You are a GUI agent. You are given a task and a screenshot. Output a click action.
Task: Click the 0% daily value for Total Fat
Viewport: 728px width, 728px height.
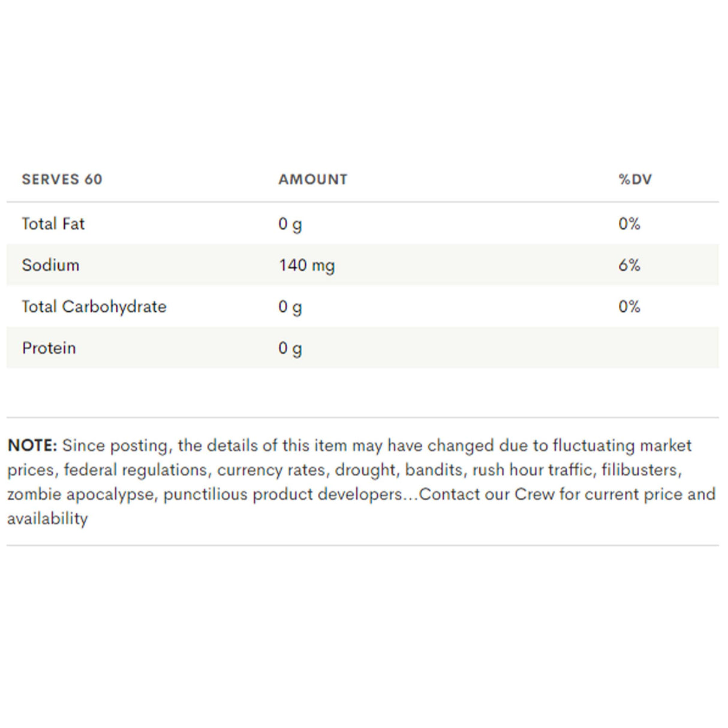click(x=629, y=224)
